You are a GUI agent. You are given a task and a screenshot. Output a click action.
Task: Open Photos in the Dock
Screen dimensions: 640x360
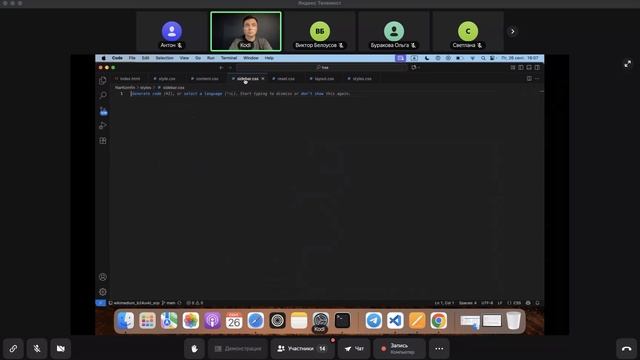pyautogui.click(x=191, y=320)
